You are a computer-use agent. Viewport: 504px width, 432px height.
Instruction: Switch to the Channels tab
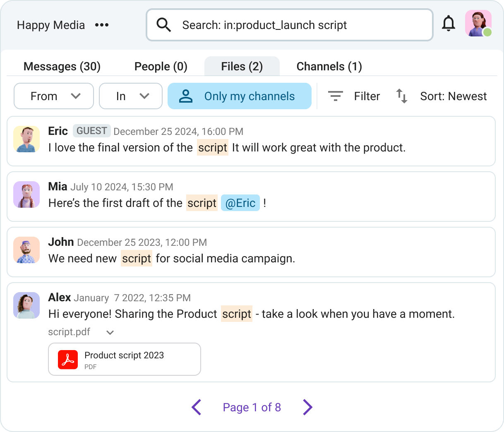(329, 66)
